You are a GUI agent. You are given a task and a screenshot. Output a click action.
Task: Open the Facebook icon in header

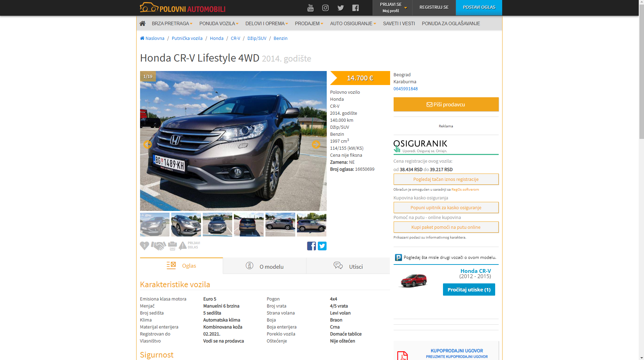click(x=355, y=8)
